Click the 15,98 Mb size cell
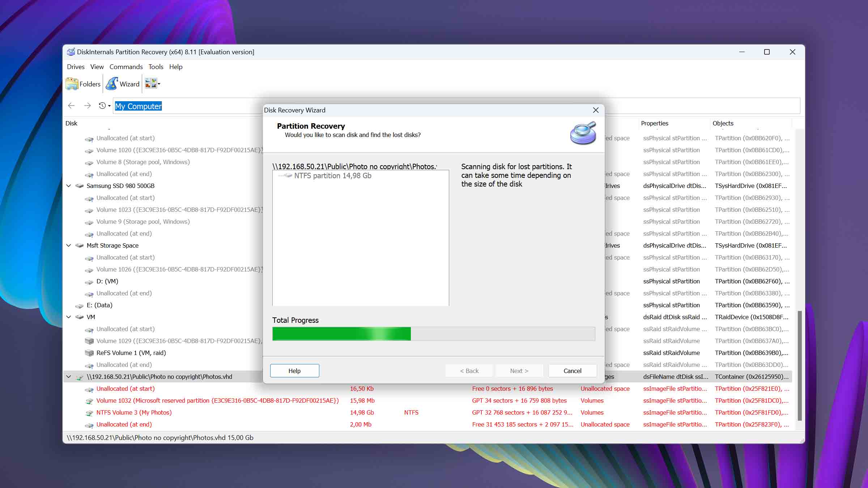This screenshot has height=488, width=868. tap(362, 401)
